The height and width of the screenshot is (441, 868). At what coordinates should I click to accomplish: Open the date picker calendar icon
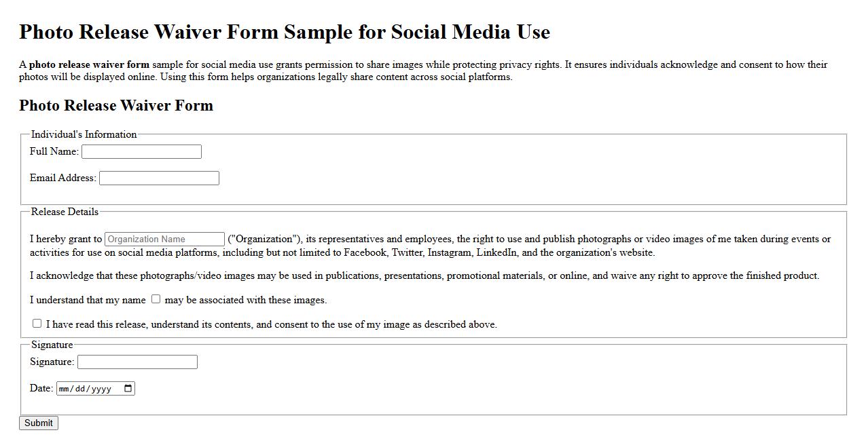(x=127, y=388)
